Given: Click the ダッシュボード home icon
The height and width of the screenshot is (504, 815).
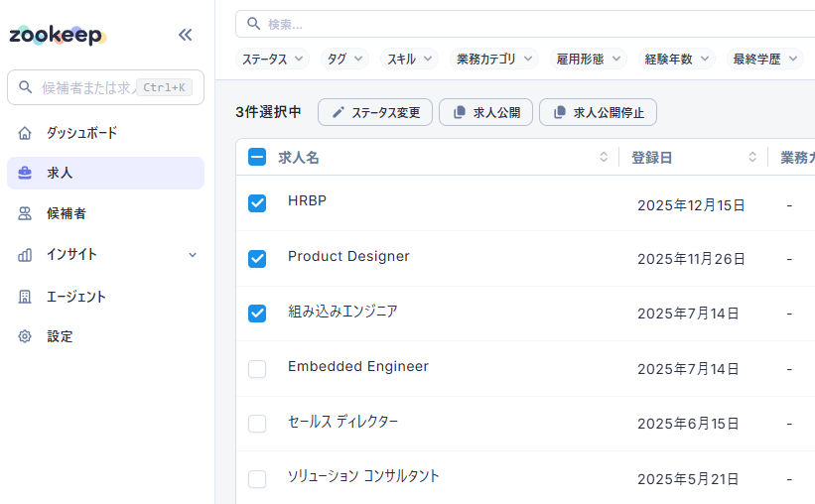Looking at the screenshot, I should (25, 133).
